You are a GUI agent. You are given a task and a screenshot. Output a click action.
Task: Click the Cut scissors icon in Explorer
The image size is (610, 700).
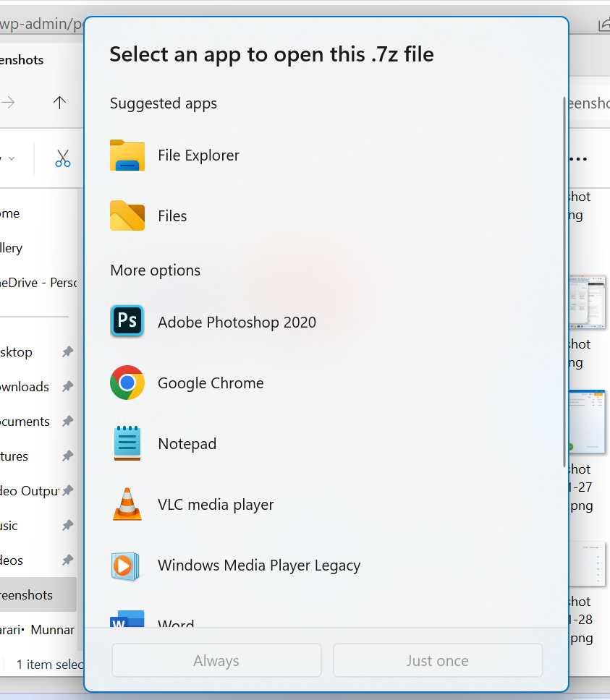[62, 158]
